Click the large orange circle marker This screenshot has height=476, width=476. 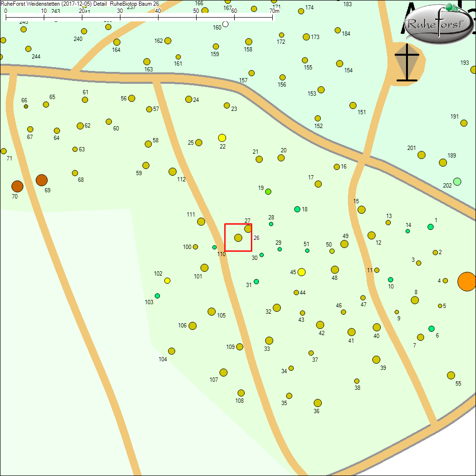point(466,281)
